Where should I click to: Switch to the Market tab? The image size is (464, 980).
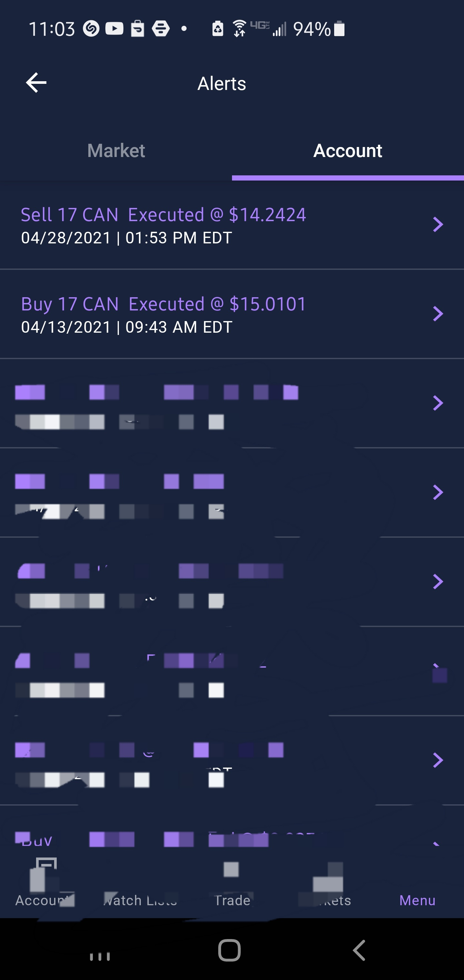pyautogui.click(x=116, y=151)
